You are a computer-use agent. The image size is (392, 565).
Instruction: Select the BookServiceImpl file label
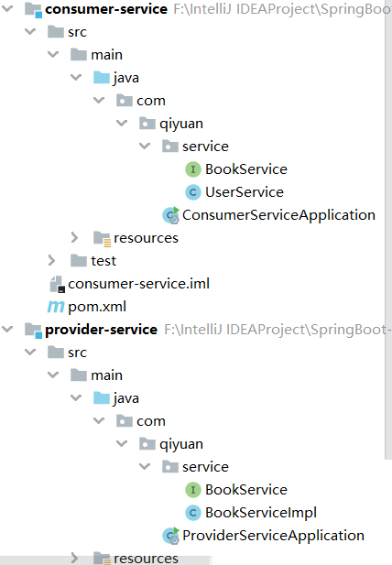pyautogui.click(x=261, y=513)
